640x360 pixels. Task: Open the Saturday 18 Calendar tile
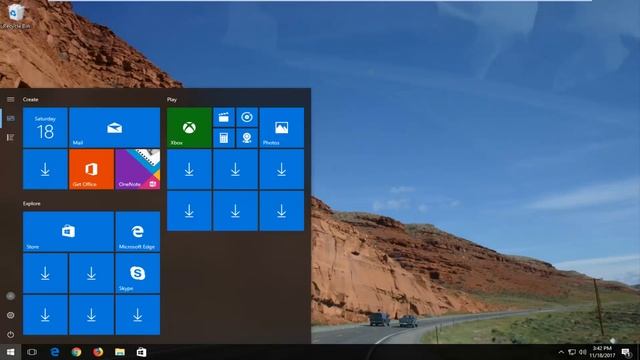click(45, 127)
